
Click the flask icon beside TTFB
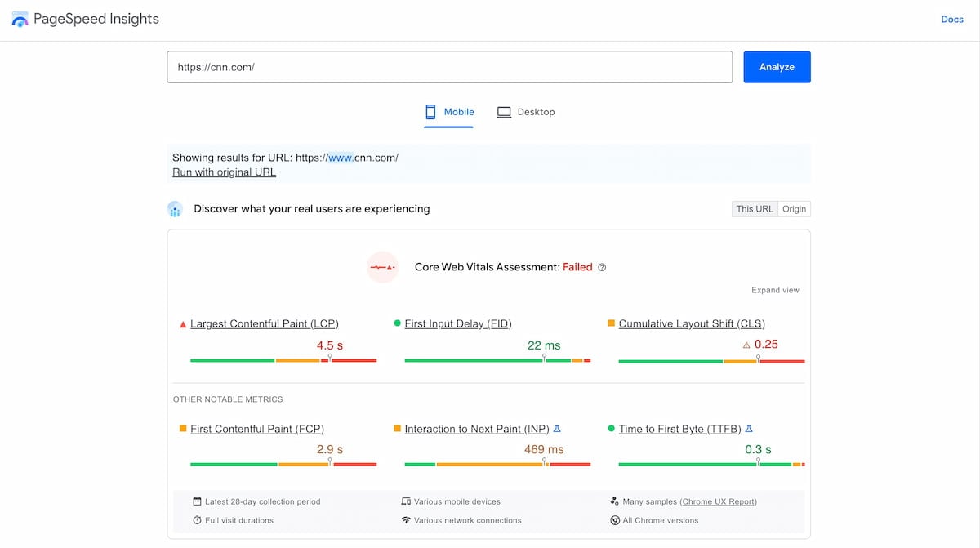coord(749,428)
